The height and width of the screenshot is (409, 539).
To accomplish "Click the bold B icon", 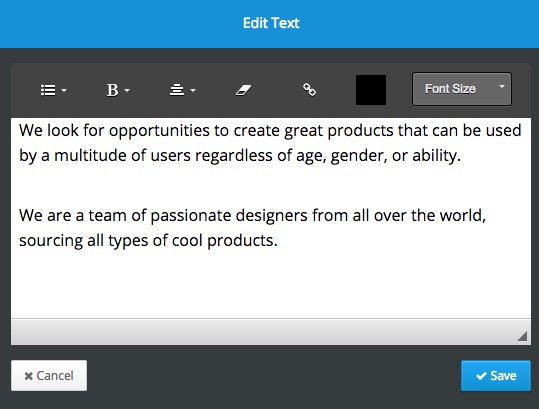I will [x=112, y=90].
